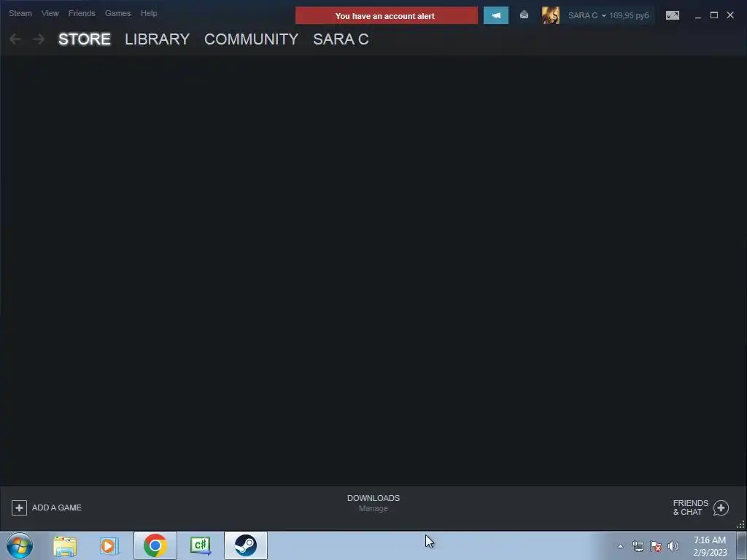Click the account alert red banner
The height and width of the screenshot is (560, 747).
(x=387, y=16)
